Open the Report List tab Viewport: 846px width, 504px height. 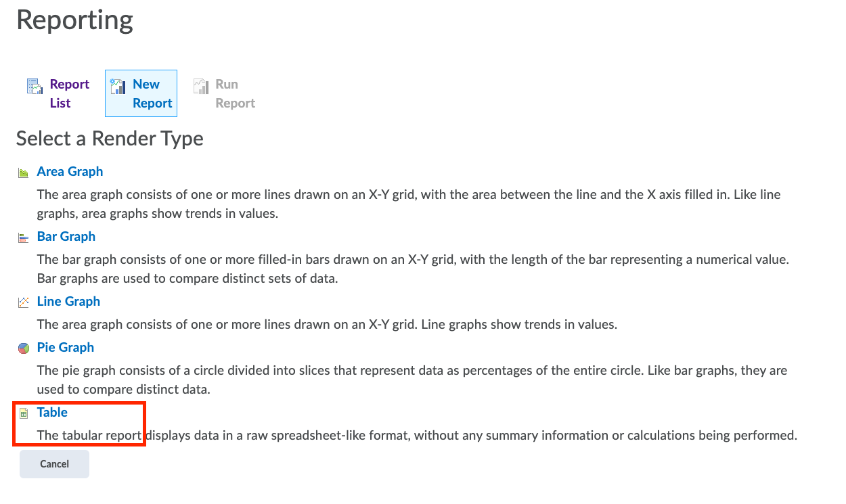coord(69,93)
